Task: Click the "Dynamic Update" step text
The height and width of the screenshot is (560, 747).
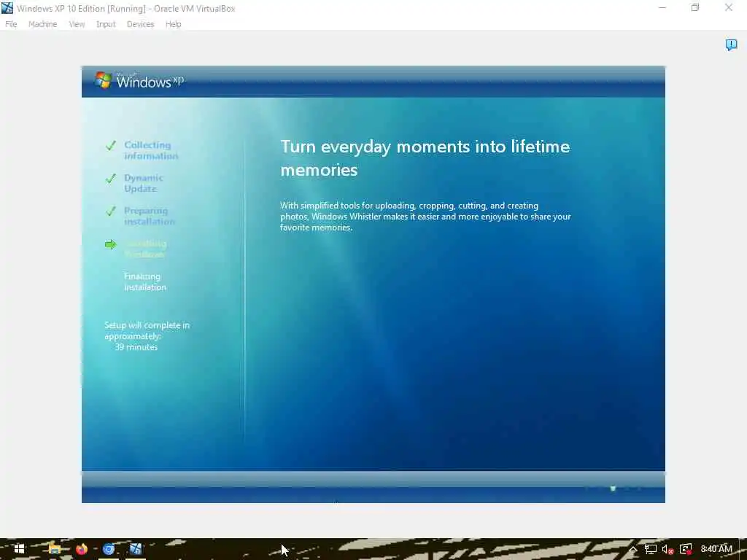Action: tap(144, 183)
